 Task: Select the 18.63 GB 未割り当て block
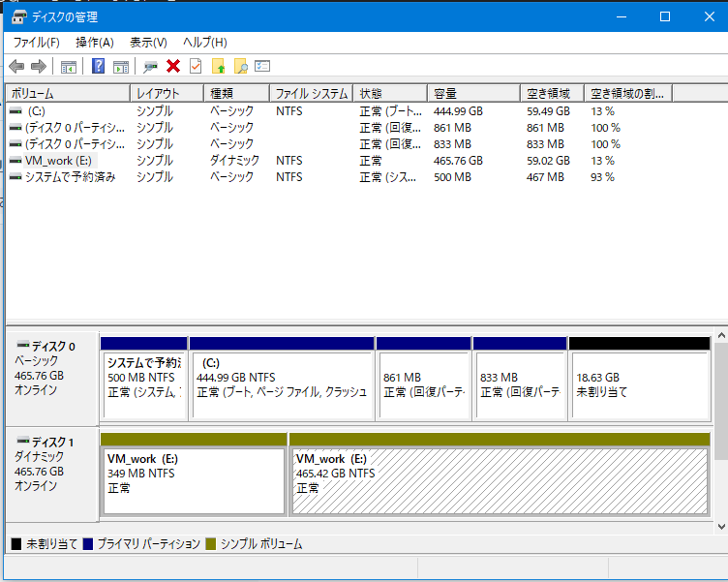639,379
